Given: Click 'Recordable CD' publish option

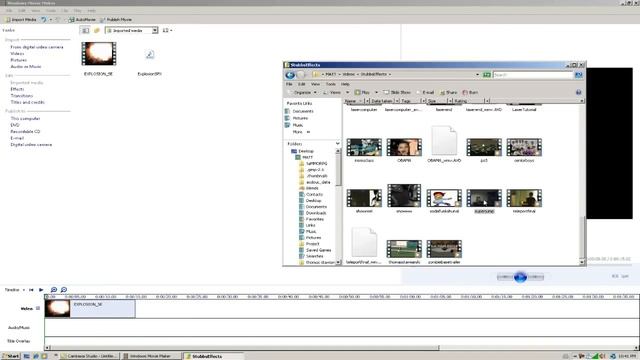Looking at the screenshot, I should (25, 131).
